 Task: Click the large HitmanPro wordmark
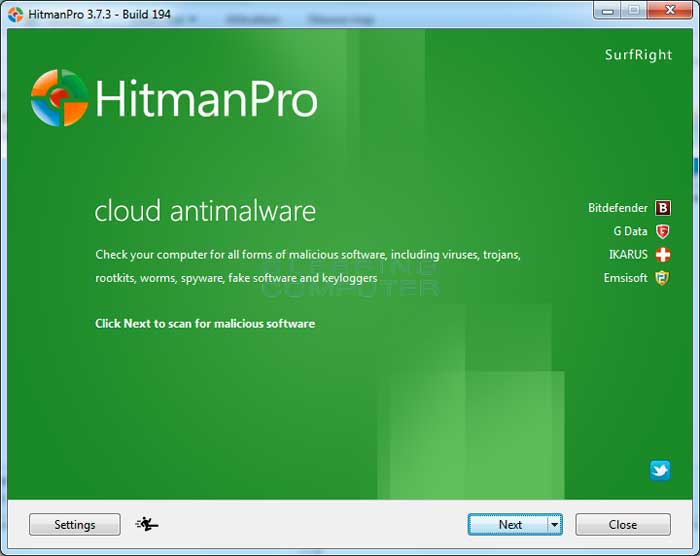point(206,98)
